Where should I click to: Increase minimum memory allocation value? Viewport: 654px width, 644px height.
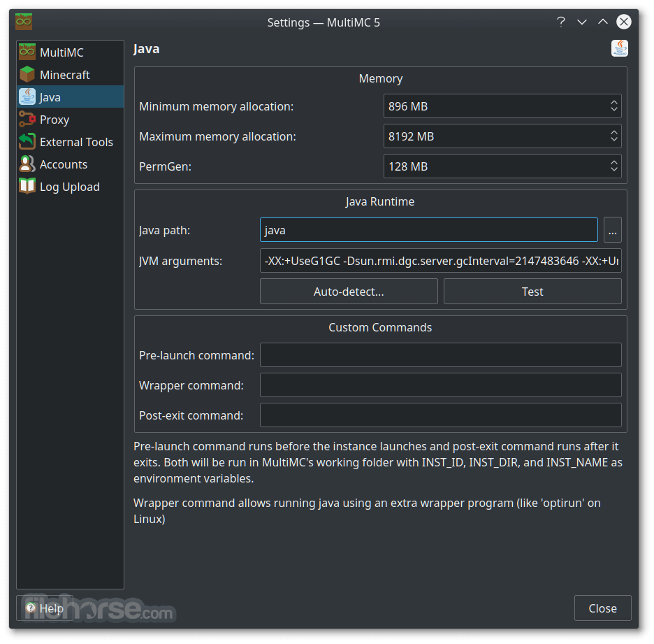[x=613, y=102]
